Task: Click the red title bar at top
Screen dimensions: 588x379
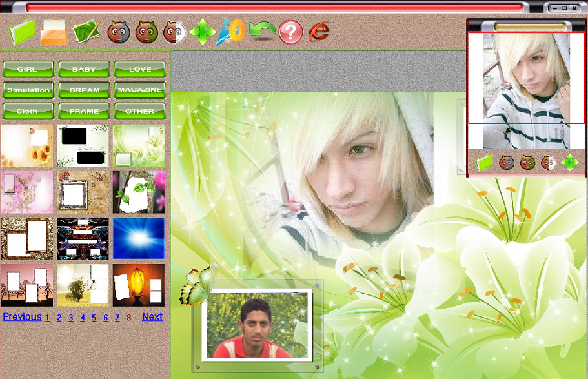Action: pos(274,8)
